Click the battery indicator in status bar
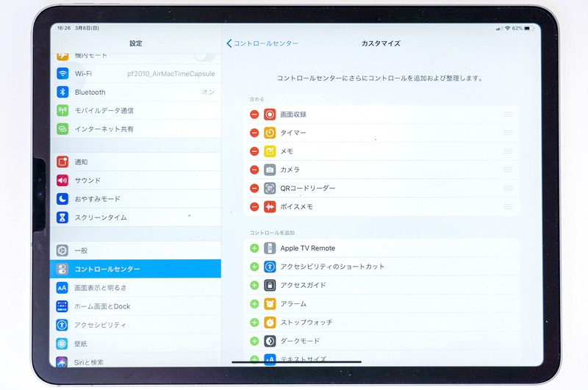 (x=528, y=28)
